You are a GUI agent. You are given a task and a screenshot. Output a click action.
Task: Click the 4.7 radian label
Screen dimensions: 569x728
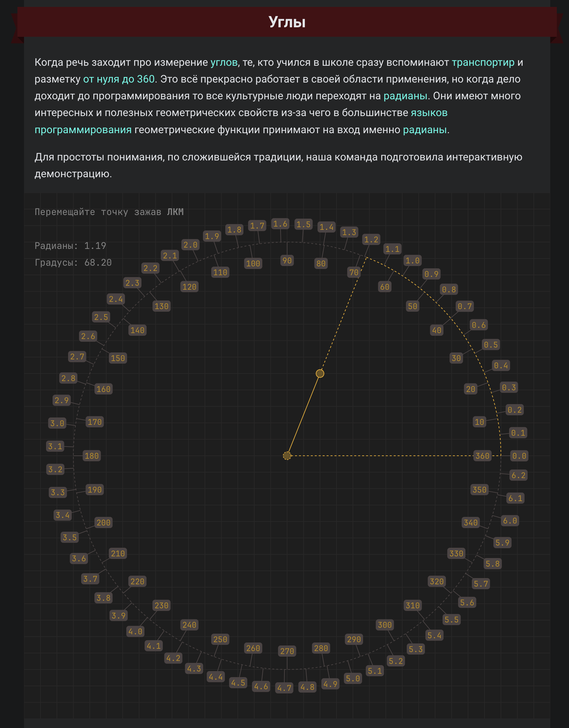coord(284,688)
